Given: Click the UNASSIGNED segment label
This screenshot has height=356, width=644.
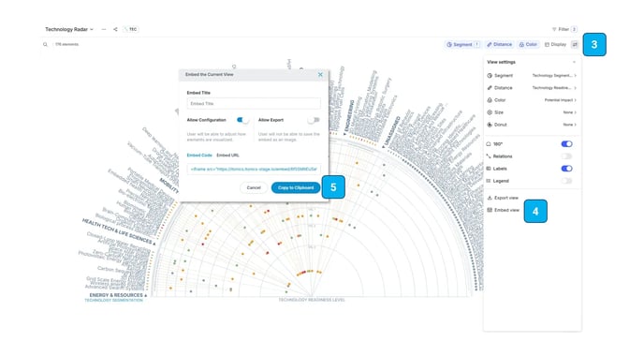Looking at the screenshot, I should click(392, 131).
